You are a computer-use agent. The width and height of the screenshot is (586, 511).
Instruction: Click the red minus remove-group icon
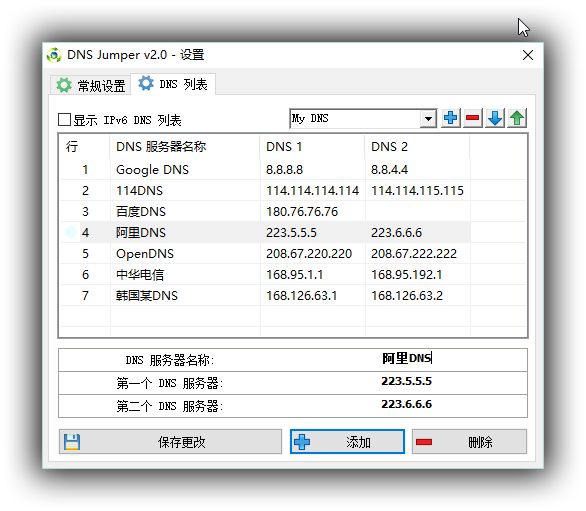pyautogui.click(x=472, y=118)
